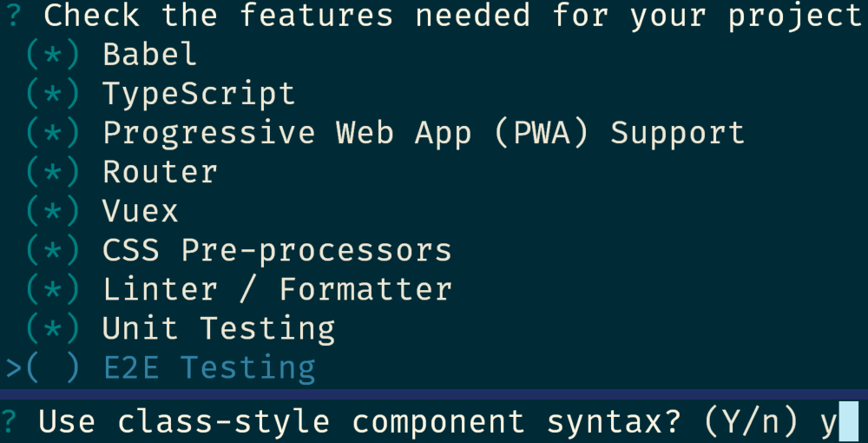Image resolution: width=868 pixels, height=443 pixels.
Task: Uncheck the PWA Support checkbox marker
Action: tap(53, 133)
